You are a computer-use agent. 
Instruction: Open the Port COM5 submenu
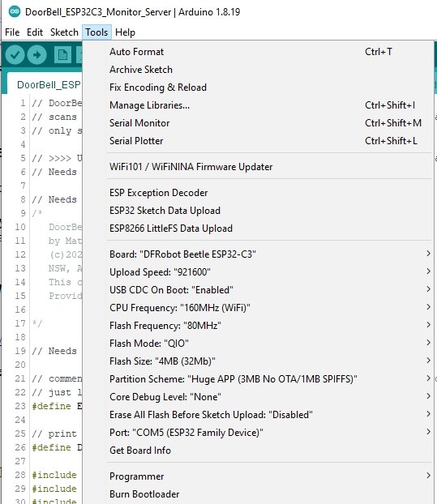269,433
